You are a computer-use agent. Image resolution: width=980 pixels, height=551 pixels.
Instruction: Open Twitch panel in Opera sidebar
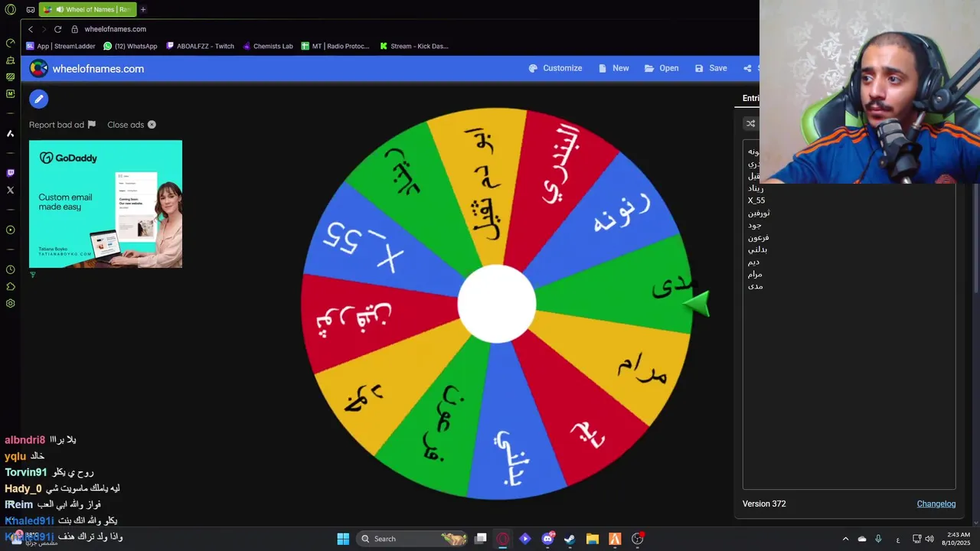tap(10, 173)
